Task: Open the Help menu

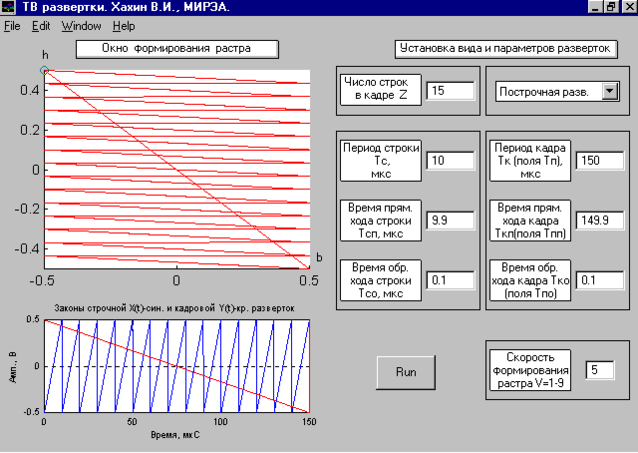Action: pos(124,26)
